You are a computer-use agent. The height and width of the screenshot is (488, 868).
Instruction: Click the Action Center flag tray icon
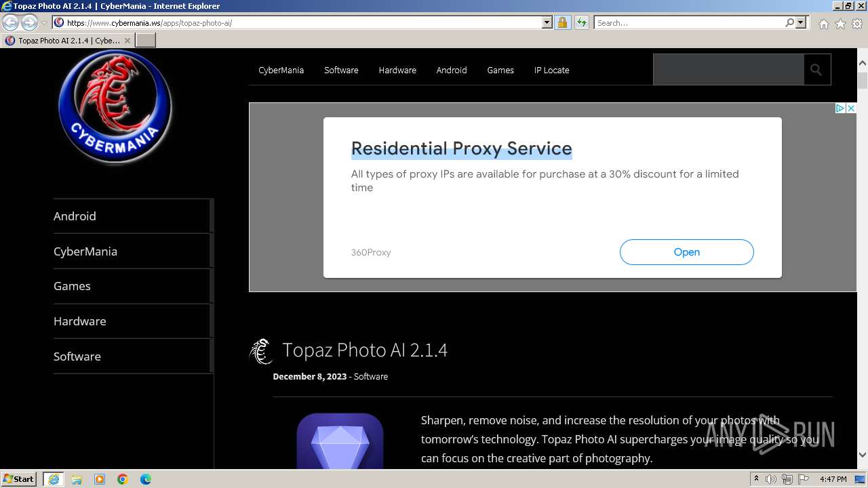point(804,479)
